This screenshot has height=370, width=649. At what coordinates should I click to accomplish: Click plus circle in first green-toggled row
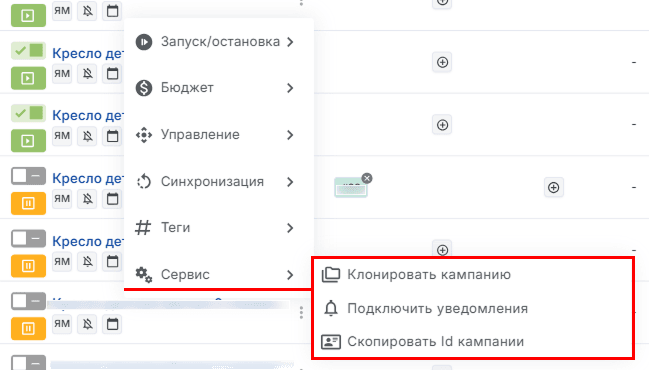pyautogui.click(x=442, y=62)
